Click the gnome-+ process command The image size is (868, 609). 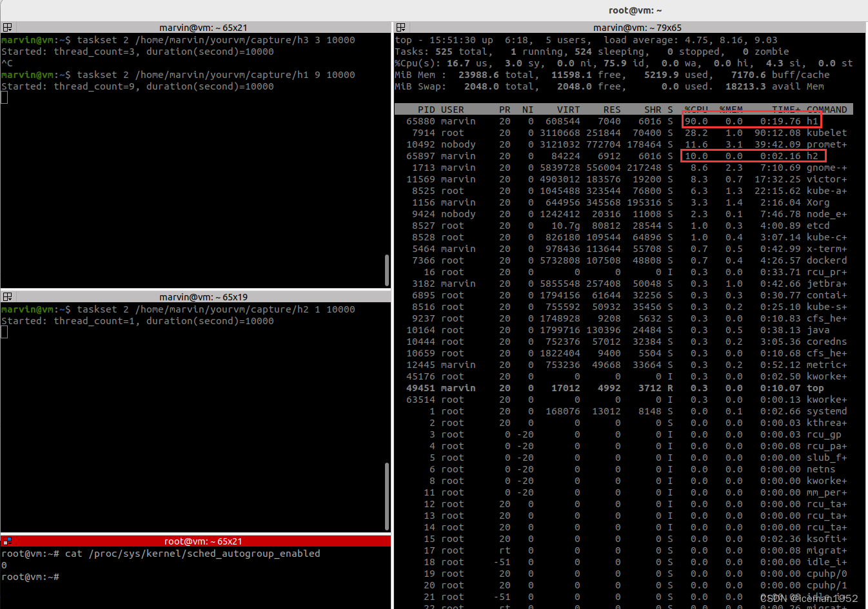click(827, 168)
